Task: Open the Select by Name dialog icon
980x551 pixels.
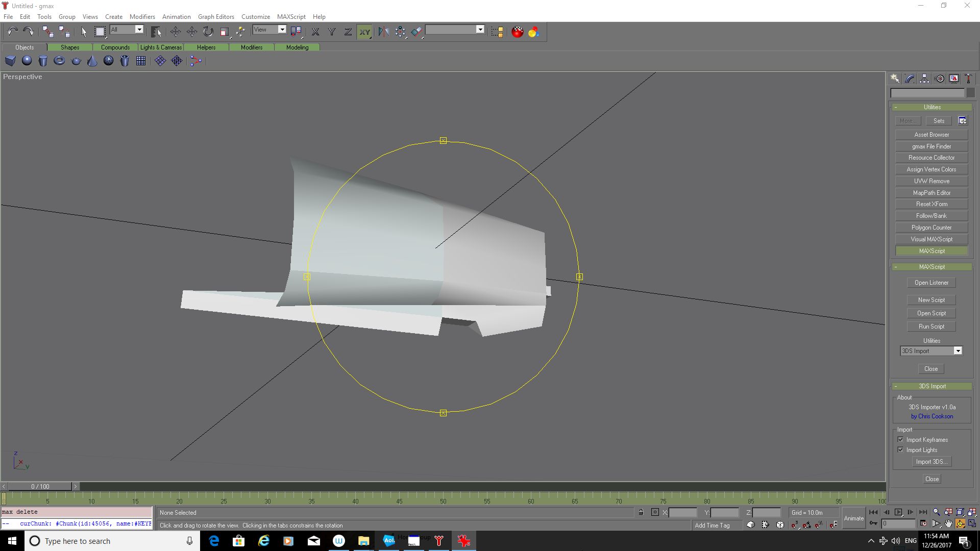Action: point(156,31)
